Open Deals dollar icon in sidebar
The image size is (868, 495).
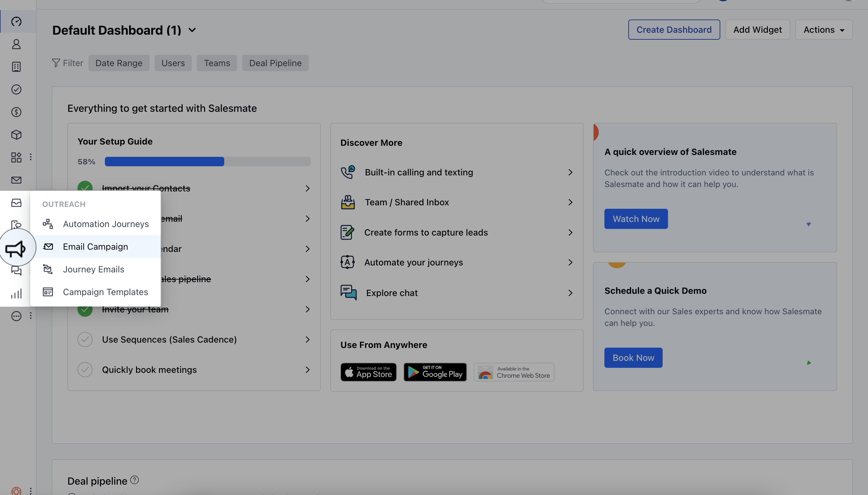click(x=16, y=112)
